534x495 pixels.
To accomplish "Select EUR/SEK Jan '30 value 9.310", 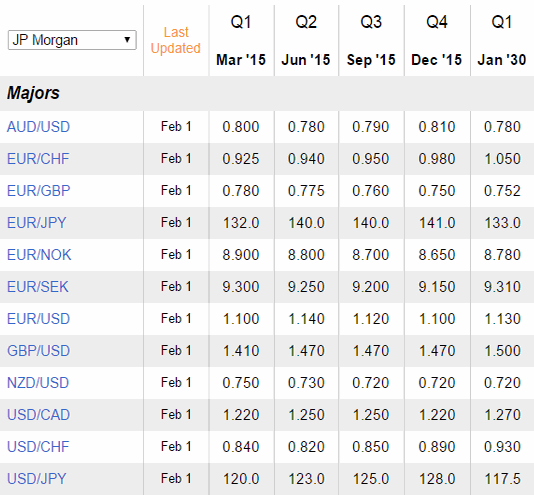I will pyautogui.click(x=502, y=287).
